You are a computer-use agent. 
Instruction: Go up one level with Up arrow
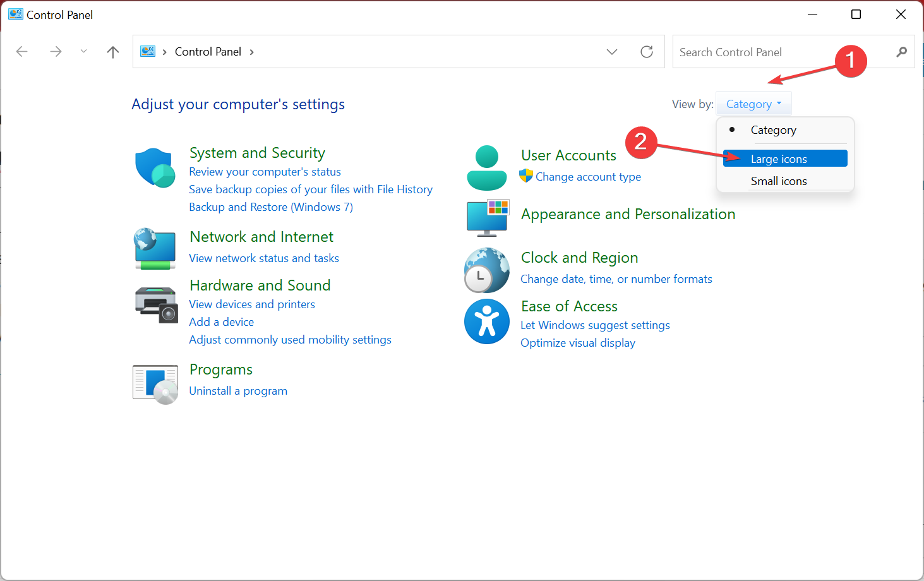point(113,52)
